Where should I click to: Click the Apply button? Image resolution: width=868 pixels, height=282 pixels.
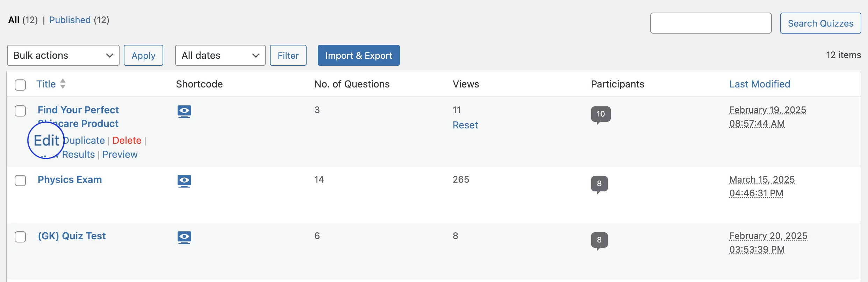(x=143, y=55)
